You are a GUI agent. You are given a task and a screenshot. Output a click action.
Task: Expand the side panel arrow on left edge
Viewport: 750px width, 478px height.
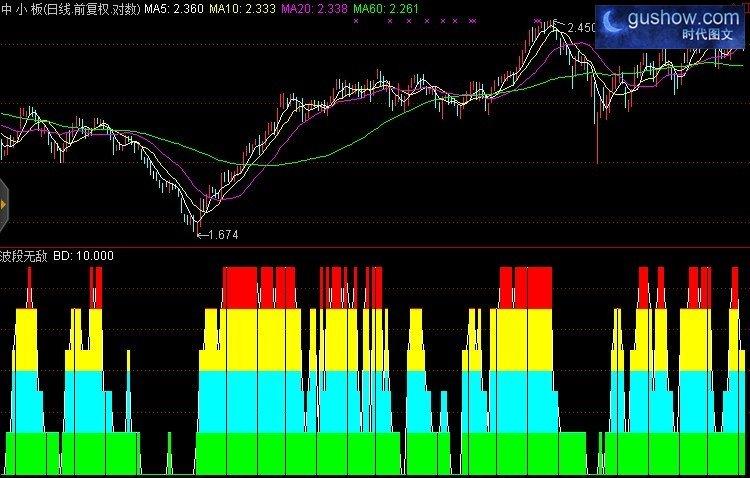coord(3,205)
